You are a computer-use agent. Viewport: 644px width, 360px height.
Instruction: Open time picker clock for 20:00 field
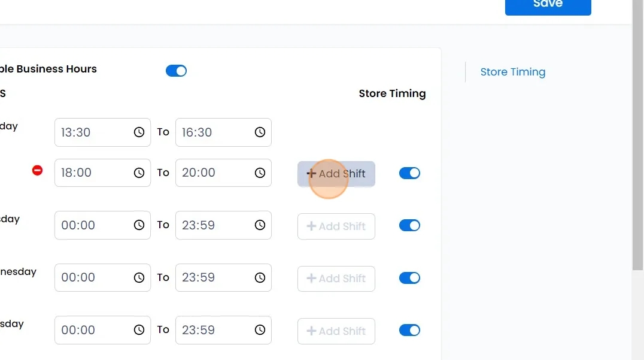click(260, 173)
